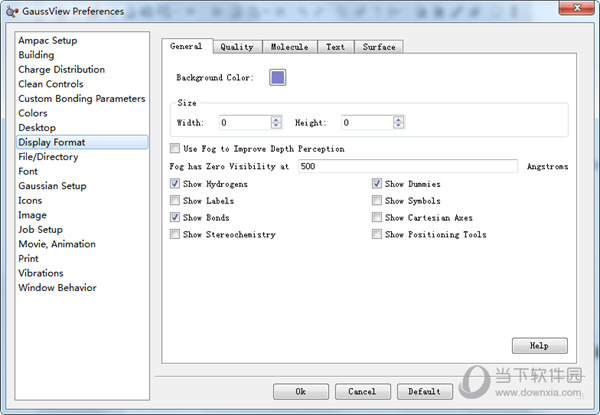Open the Molecule tab
The height and width of the screenshot is (415, 600).
coord(290,47)
